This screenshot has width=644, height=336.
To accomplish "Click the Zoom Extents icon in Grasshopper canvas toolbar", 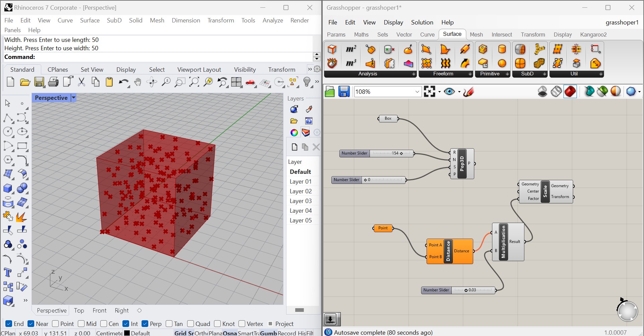I will 429,91.
